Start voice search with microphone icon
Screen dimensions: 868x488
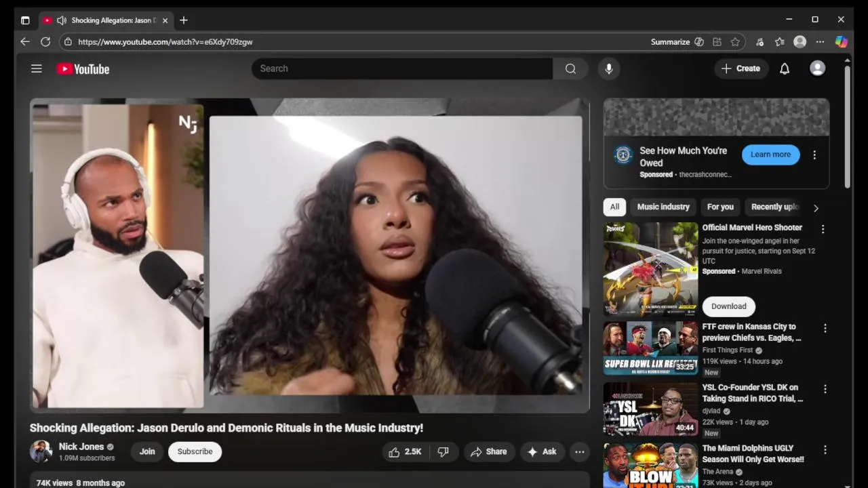click(609, 68)
